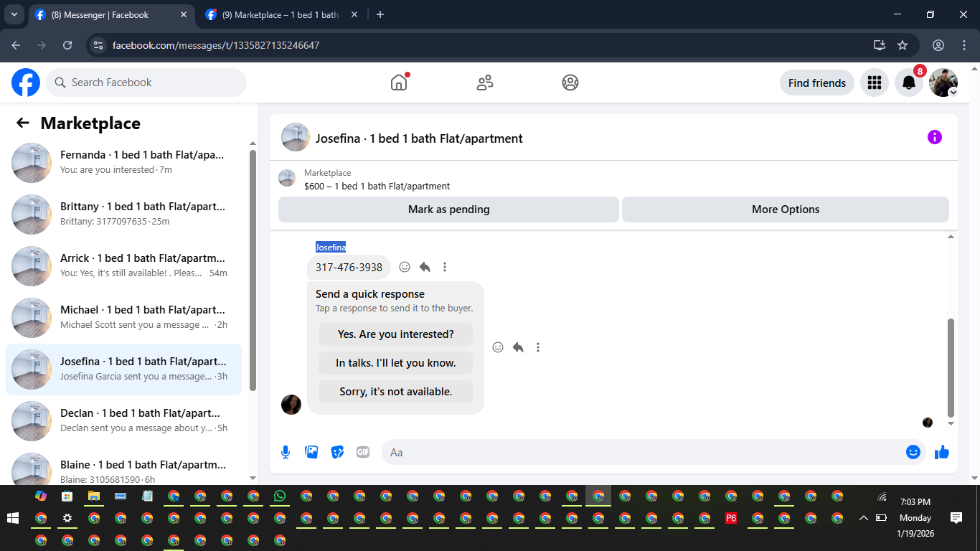Reload the page
The width and height of the screenshot is (980, 551).
tap(67, 44)
